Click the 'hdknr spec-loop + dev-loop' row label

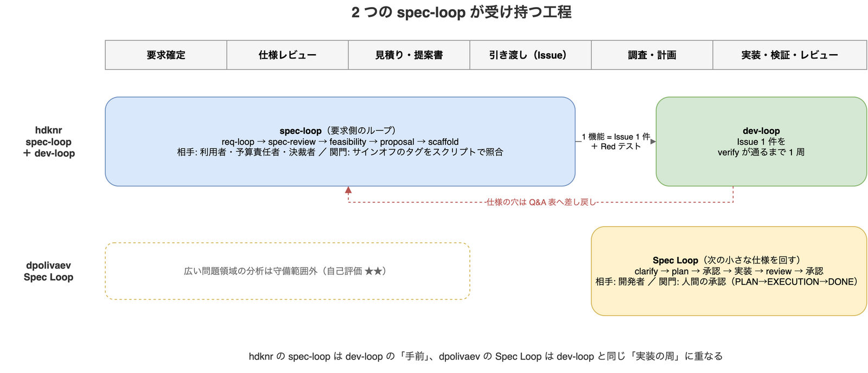(49, 142)
